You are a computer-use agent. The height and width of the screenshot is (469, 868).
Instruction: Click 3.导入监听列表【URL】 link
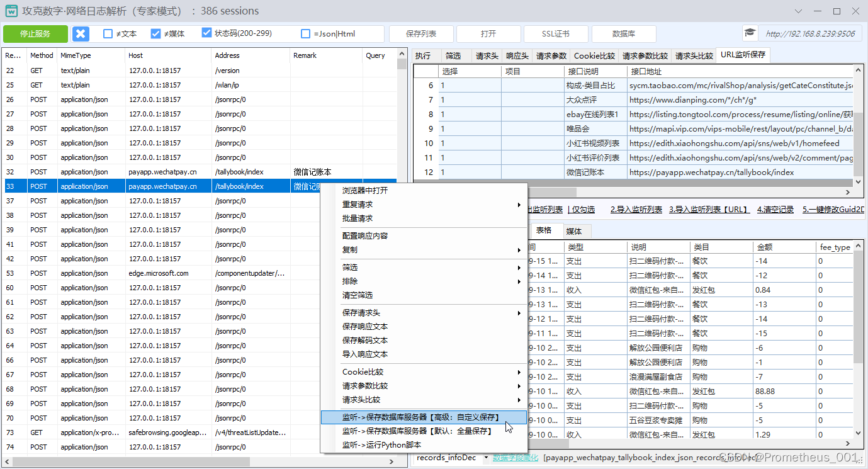pyautogui.click(x=708, y=210)
